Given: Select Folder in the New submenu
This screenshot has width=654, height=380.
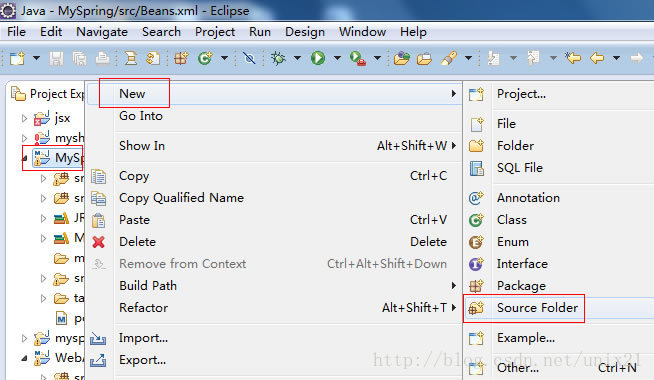Looking at the screenshot, I should point(559,146).
